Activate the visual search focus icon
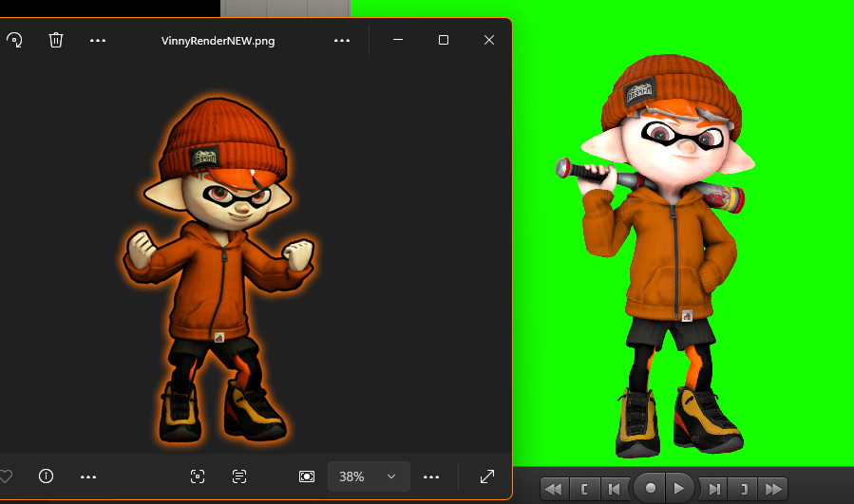Screen dimensions: 854x504 pos(198,476)
